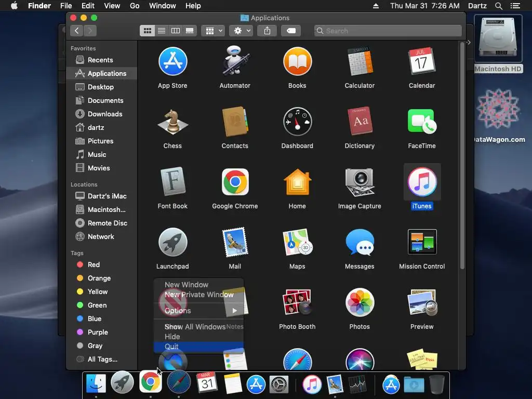532x399 pixels.
Task: Select the Chess app icon
Action: click(x=172, y=122)
